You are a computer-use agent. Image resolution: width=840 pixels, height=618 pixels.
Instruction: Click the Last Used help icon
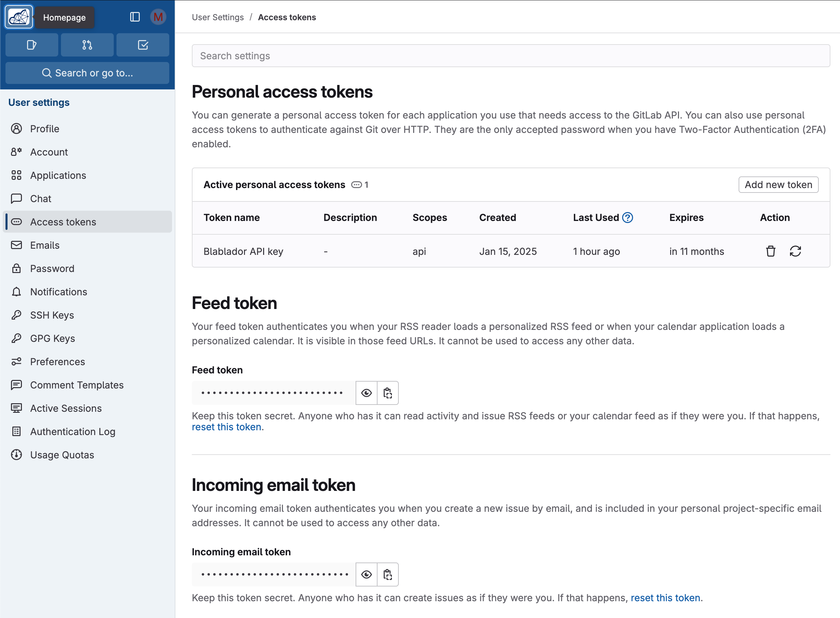coord(627,217)
